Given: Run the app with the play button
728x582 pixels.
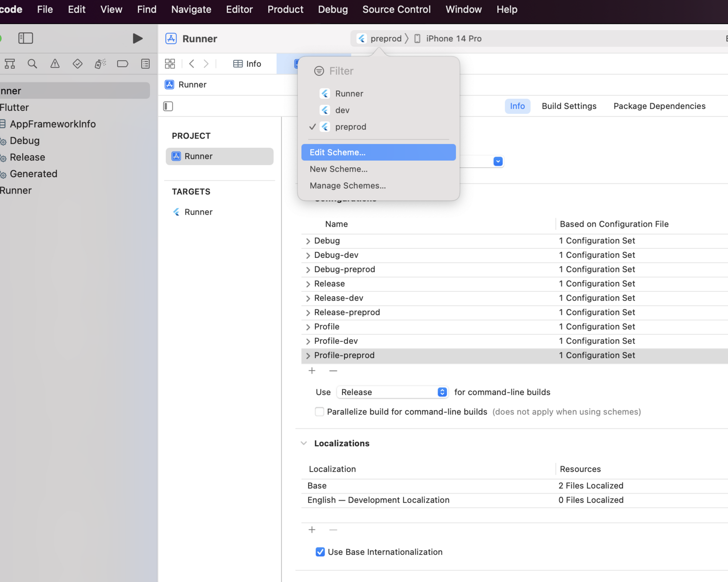Looking at the screenshot, I should point(137,38).
